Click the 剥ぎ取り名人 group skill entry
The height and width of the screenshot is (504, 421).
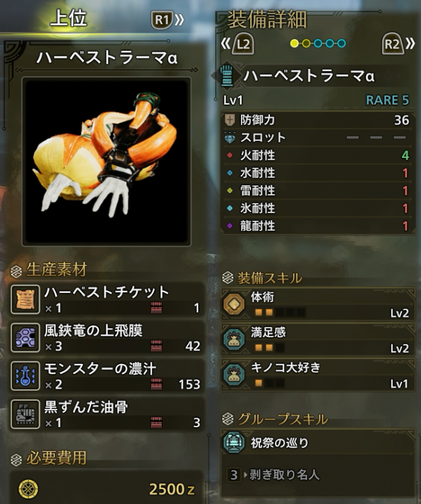(284, 475)
